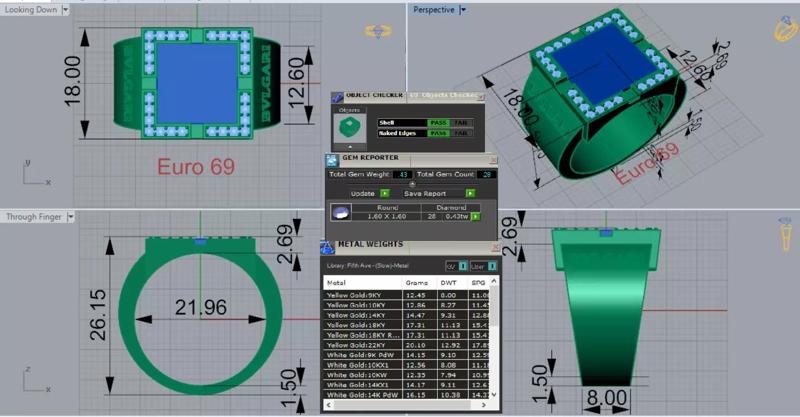The image size is (800, 417).
Task: Collapse the Gem Reporter round arrow expander
Action: click(412, 184)
